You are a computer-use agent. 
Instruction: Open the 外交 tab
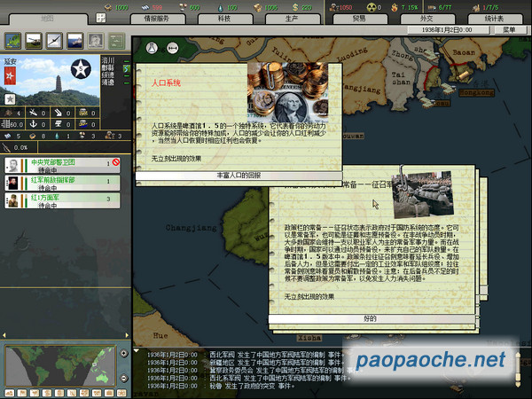pyautogui.click(x=425, y=18)
